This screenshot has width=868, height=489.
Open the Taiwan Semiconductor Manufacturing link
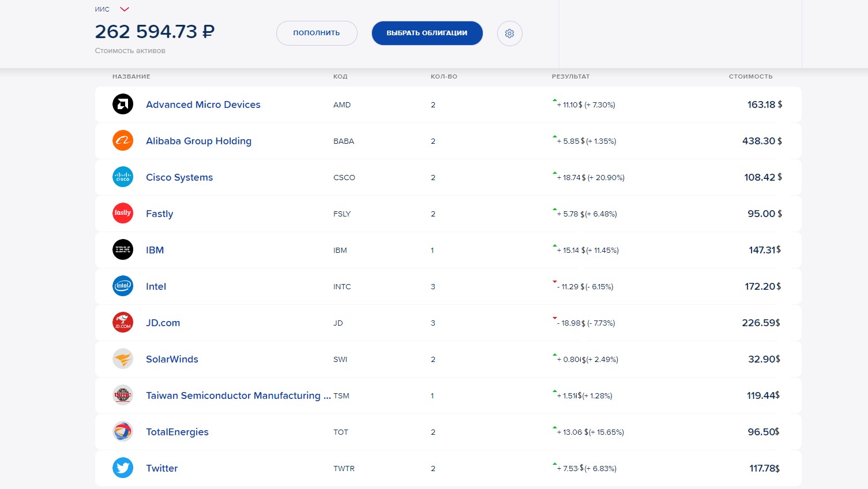point(238,395)
